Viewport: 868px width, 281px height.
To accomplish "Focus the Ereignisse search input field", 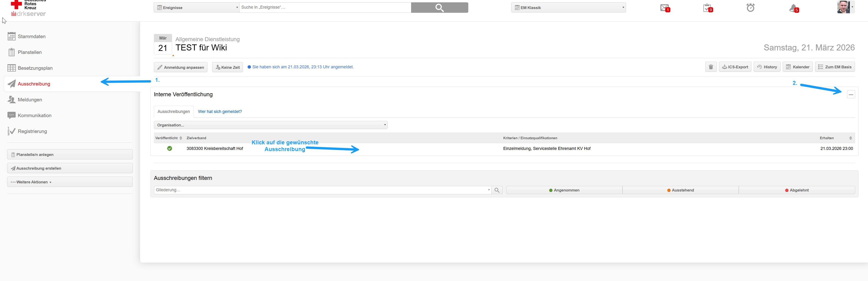I will tap(325, 7).
